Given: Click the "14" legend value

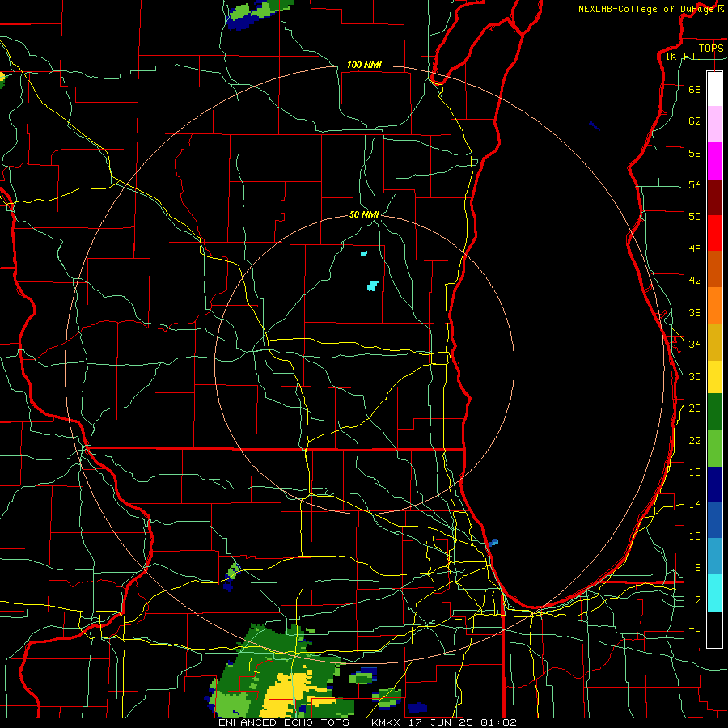Looking at the screenshot, I should pos(695,504).
